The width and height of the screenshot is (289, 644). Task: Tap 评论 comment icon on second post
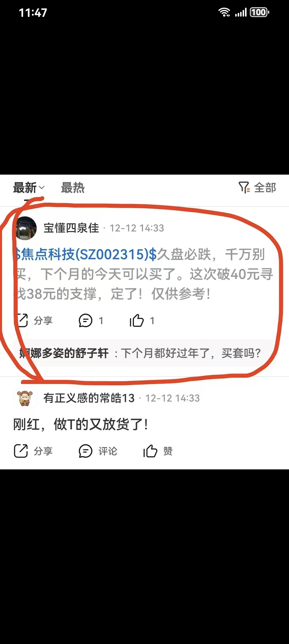[x=86, y=451]
